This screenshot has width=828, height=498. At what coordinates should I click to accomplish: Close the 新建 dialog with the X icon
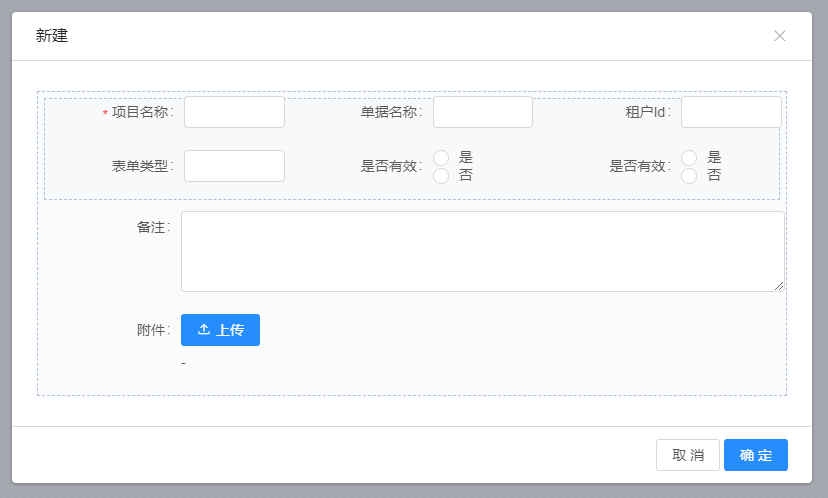coord(780,36)
